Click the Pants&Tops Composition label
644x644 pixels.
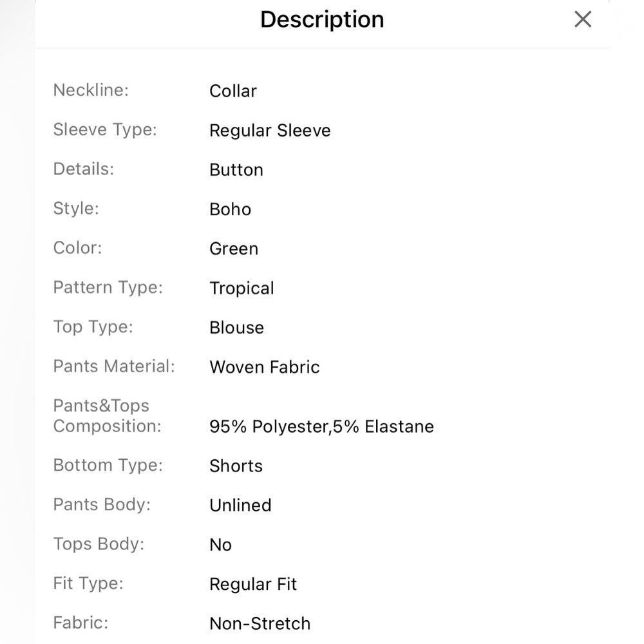click(x=107, y=416)
